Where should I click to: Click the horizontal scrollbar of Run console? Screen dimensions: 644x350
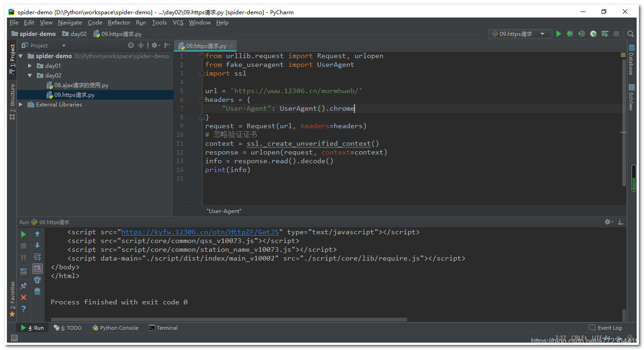(229, 319)
